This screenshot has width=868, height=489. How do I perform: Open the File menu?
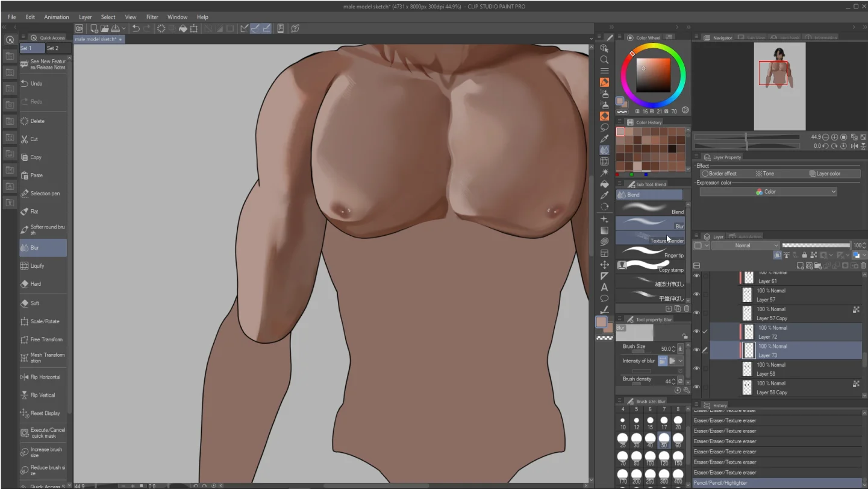[x=11, y=17]
